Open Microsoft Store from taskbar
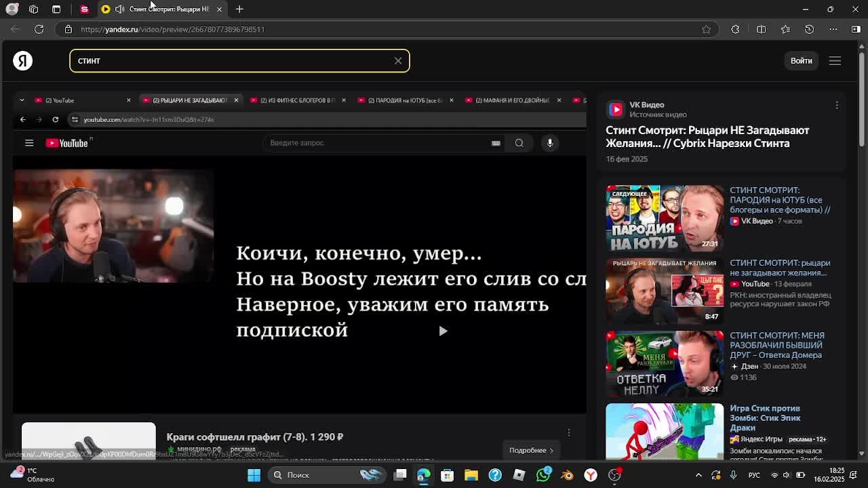The width and height of the screenshot is (868, 488). point(447,475)
